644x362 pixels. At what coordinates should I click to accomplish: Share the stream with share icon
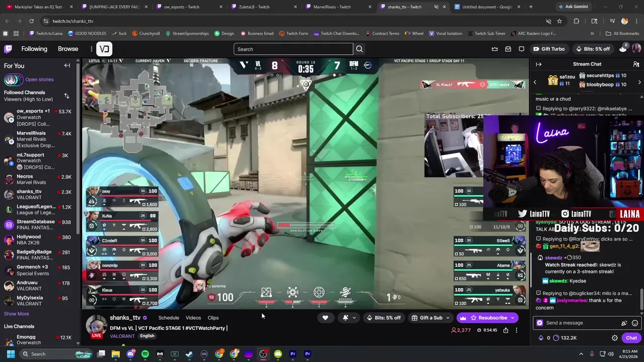tap(506, 330)
